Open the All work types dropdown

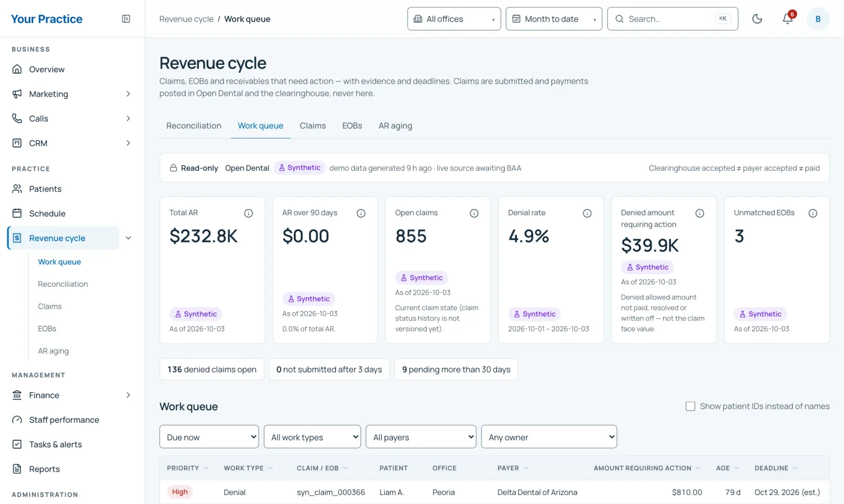[312, 437]
